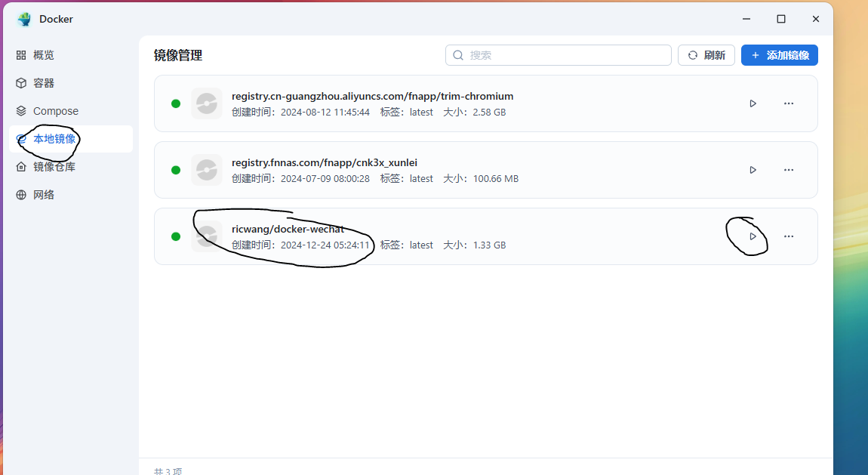Minimize the Docker window
The width and height of the screenshot is (868, 475).
click(746, 19)
